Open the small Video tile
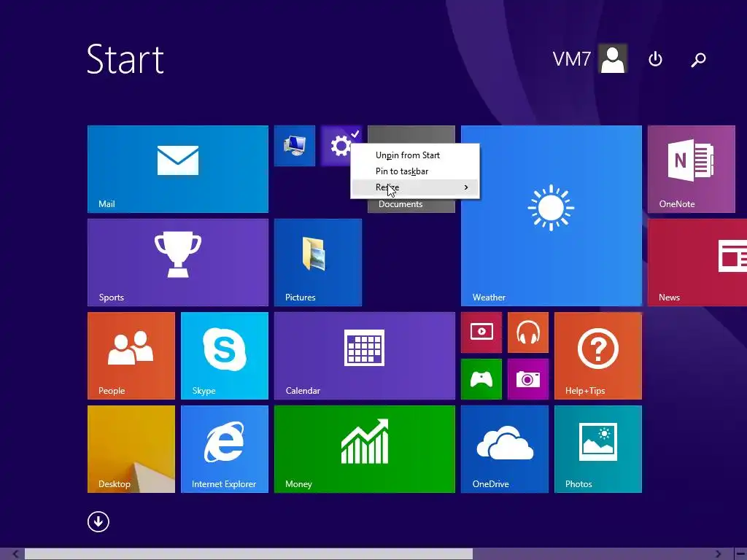 (x=481, y=332)
